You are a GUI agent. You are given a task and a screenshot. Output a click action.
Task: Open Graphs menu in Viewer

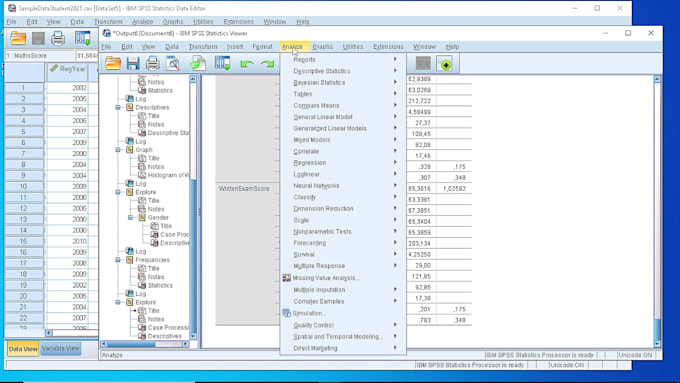(x=322, y=46)
